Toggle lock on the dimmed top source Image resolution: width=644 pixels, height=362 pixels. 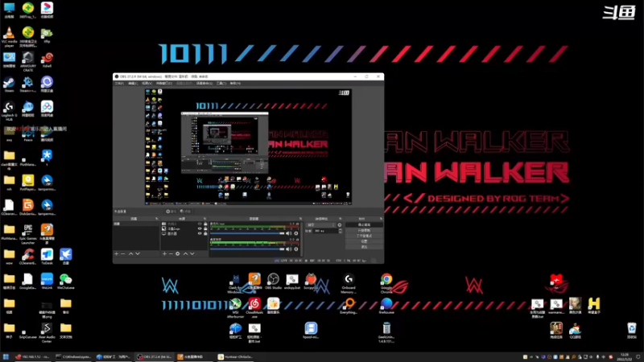pos(205,224)
